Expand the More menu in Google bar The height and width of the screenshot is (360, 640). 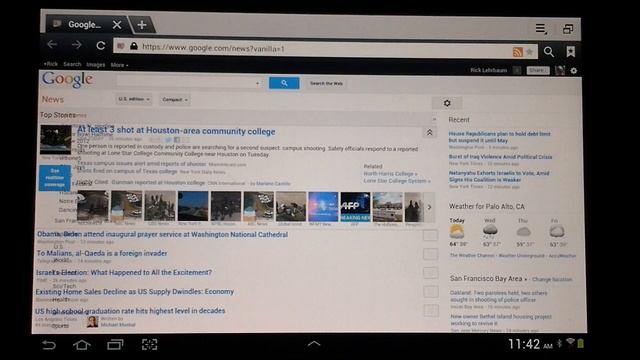click(119, 65)
